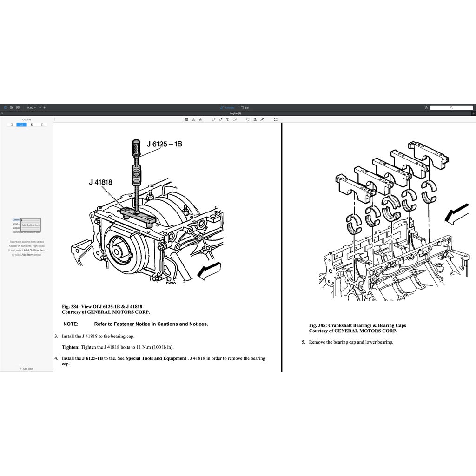Toggle annotations list in the Outline sidebar
Screen dimensions: 476x476
coord(32,124)
